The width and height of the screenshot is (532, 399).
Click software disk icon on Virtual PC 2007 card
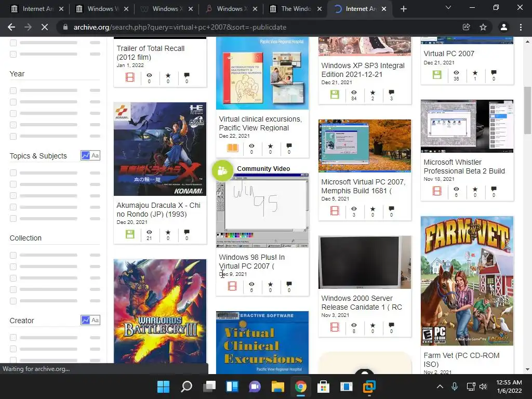tap(437, 75)
